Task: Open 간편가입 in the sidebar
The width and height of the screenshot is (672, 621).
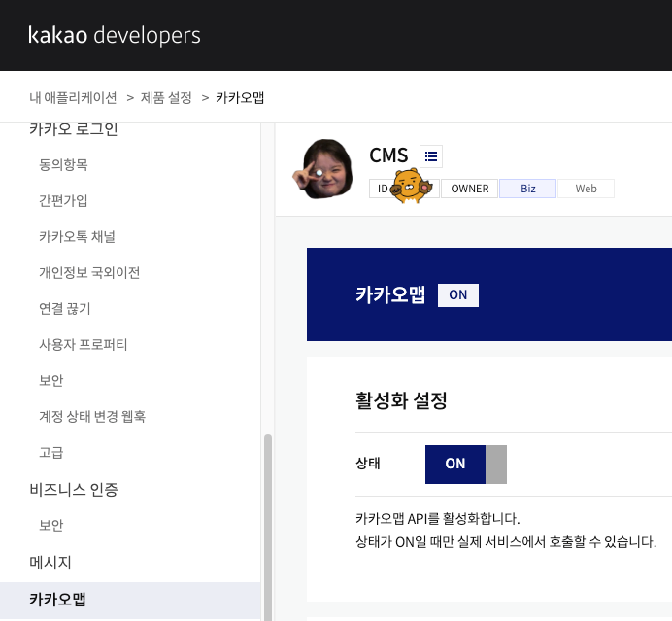Action: 63,201
